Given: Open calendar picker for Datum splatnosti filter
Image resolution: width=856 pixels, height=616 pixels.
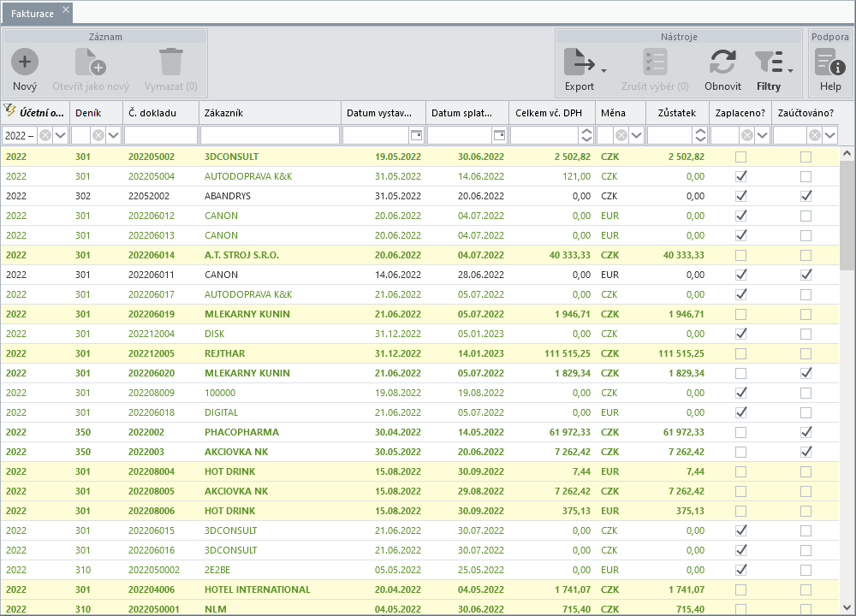Looking at the screenshot, I should point(500,135).
